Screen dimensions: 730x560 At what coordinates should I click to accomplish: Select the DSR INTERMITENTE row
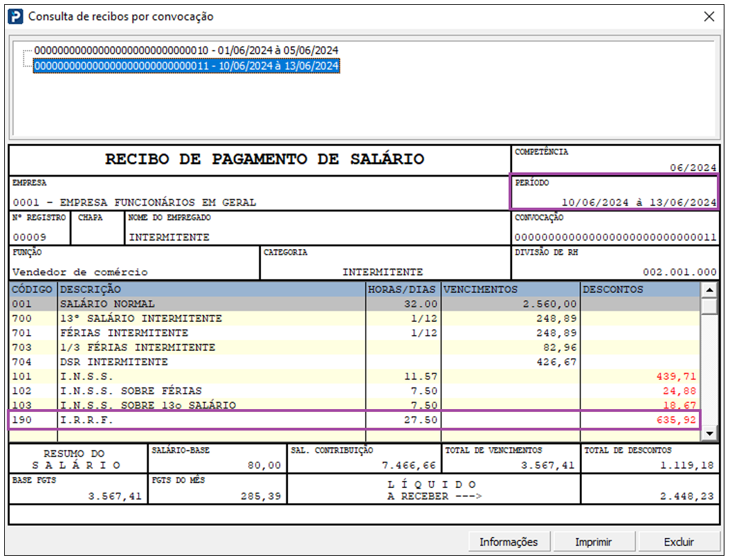click(355, 362)
